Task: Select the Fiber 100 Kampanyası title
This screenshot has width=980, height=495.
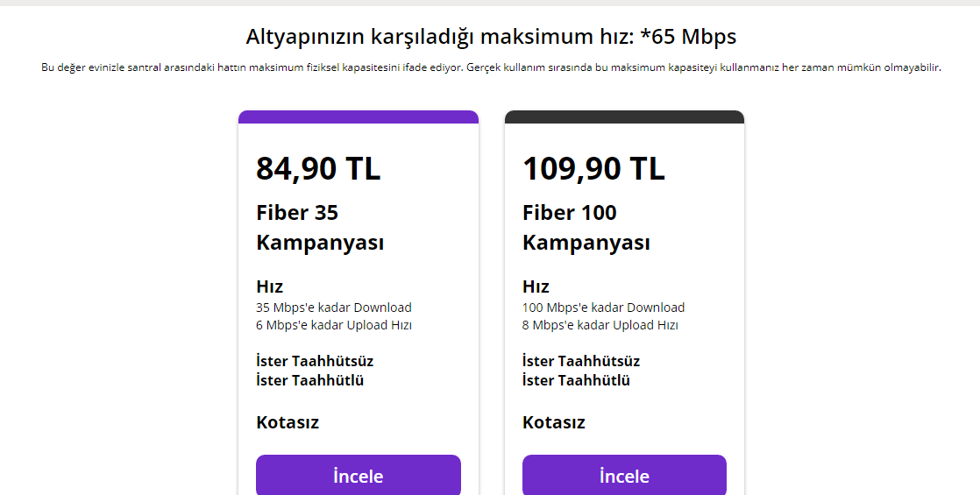Action: [x=586, y=228]
